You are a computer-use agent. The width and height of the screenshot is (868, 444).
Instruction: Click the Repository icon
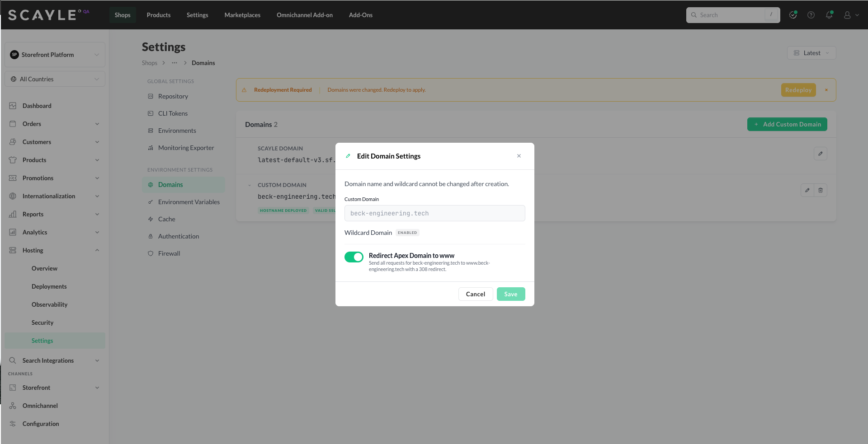click(x=151, y=96)
